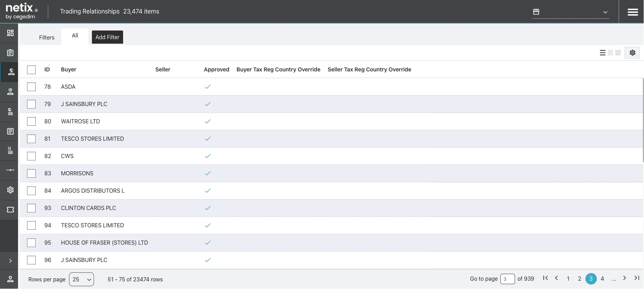Open the settings gear in sidebar
Screen dimensions: 644x289
pos(10,190)
